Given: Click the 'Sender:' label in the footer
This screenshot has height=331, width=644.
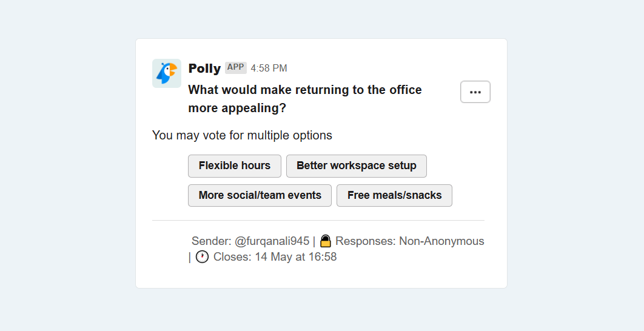Looking at the screenshot, I should (212, 241).
